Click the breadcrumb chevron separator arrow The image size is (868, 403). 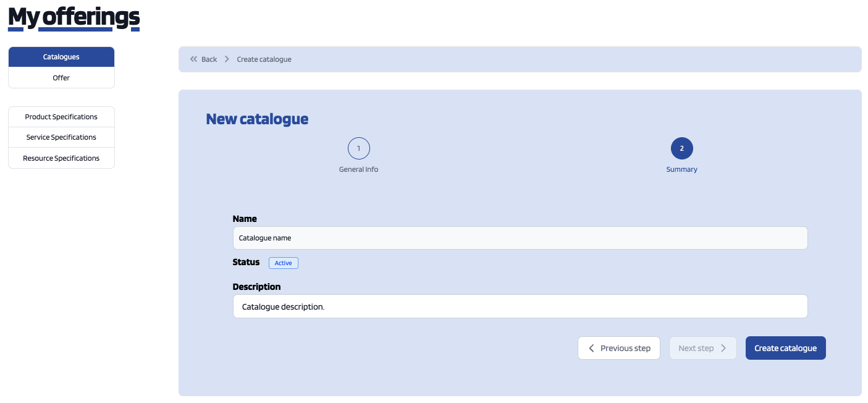(227, 59)
